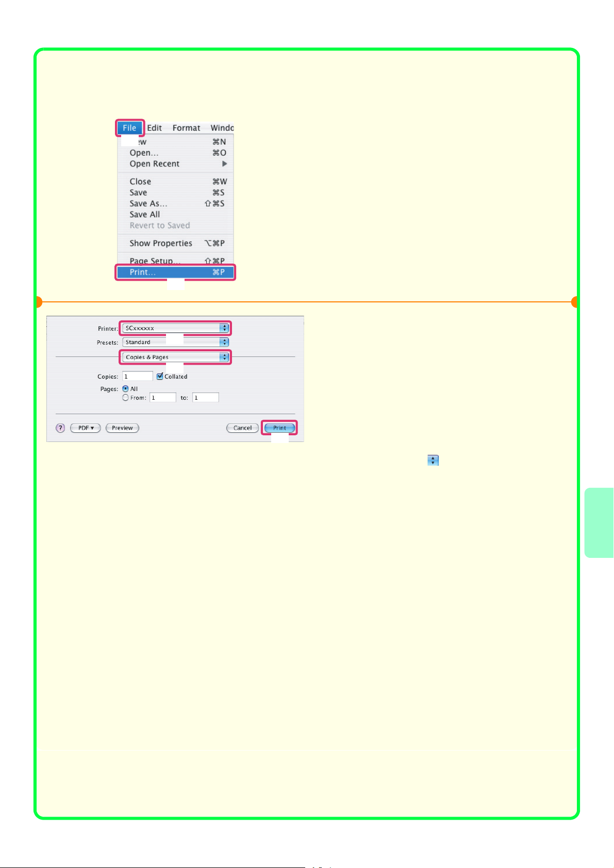Open the File menu
This screenshot has height=868, width=614.
129,128
